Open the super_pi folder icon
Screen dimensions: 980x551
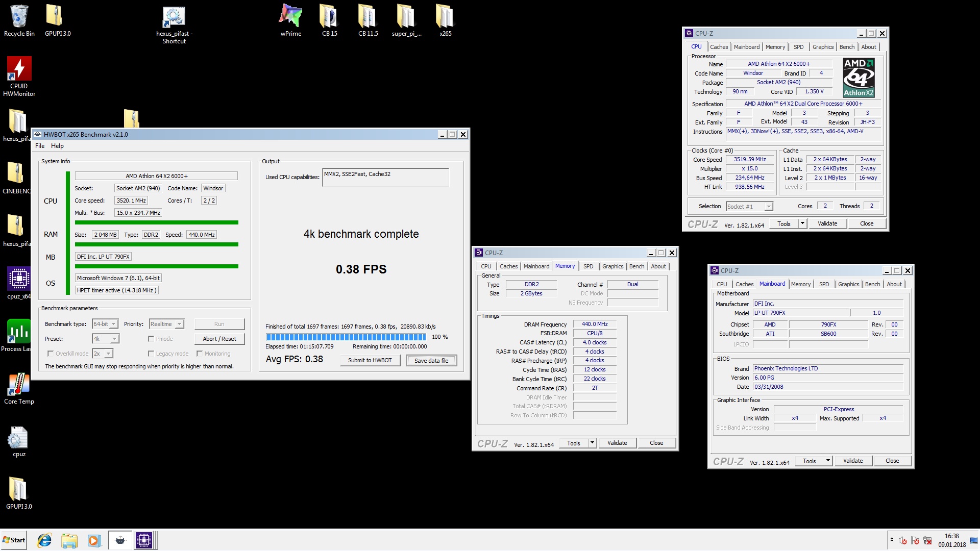[407, 20]
